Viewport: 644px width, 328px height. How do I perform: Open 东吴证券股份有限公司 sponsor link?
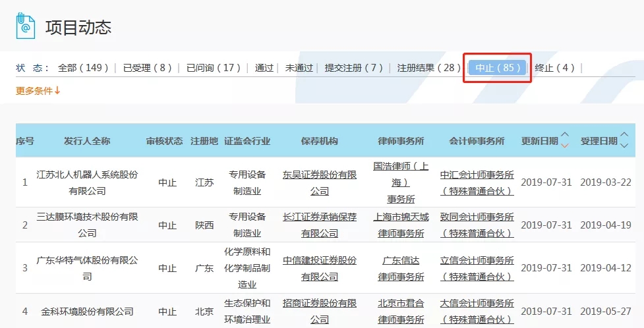click(320, 182)
